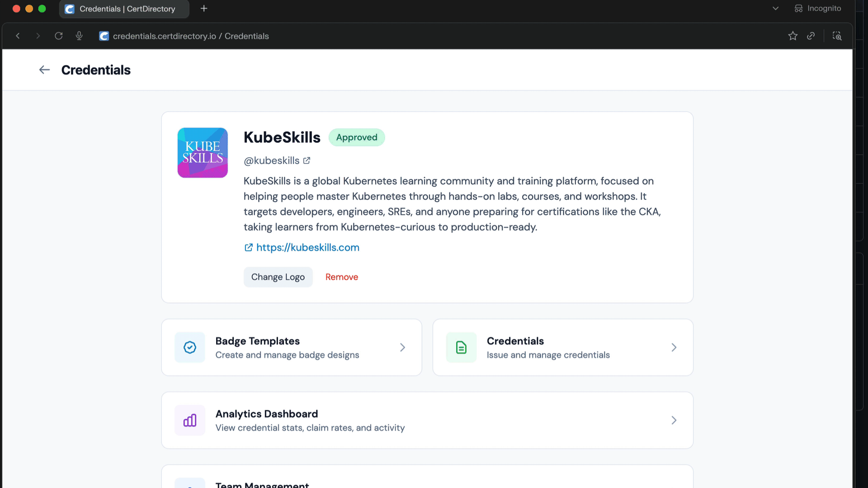Select the Credentials | CertDirectory browser tab
This screenshot has width=868, height=488.
point(124,9)
